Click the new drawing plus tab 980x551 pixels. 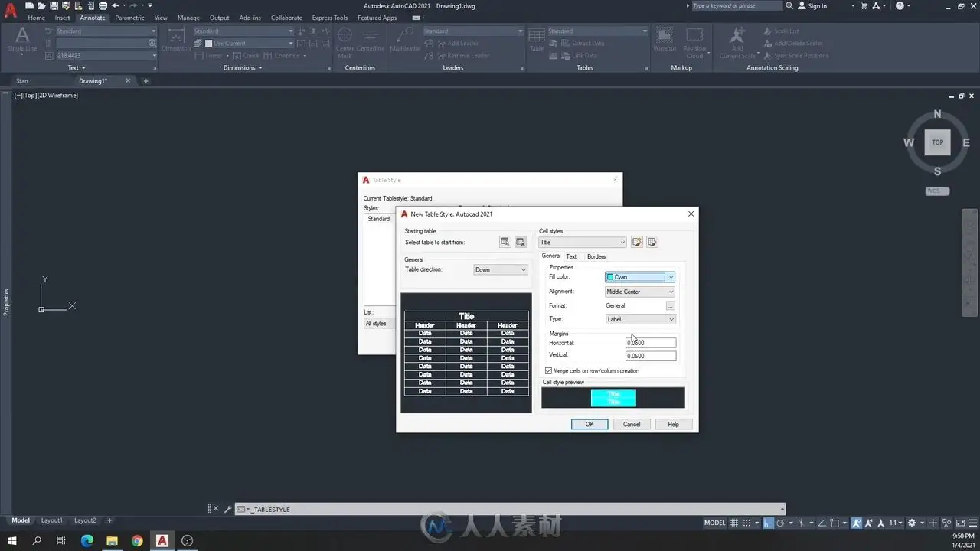tap(145, 80)
